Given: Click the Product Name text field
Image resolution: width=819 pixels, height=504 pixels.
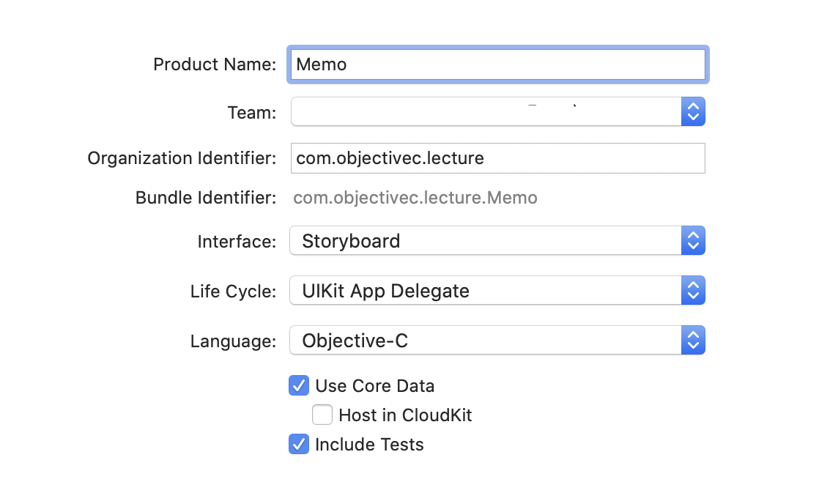Looking at the screenshot, I should pyautogui.click(x=498, y=64).
